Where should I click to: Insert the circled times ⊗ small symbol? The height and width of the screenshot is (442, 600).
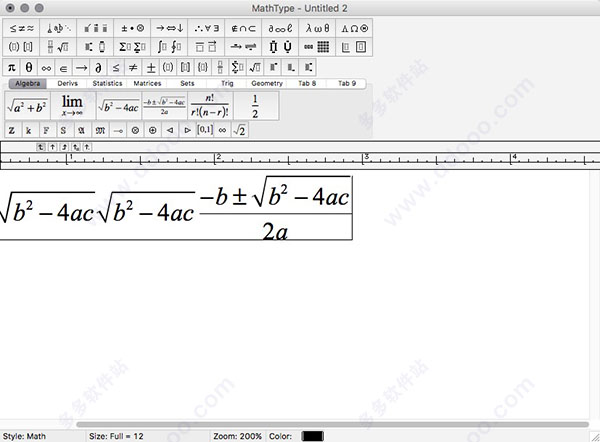click(135, 130)
